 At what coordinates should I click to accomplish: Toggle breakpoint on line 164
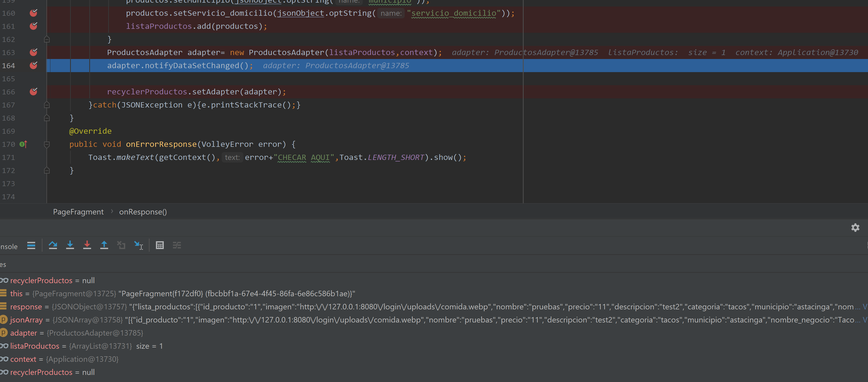tap(33, 65)
